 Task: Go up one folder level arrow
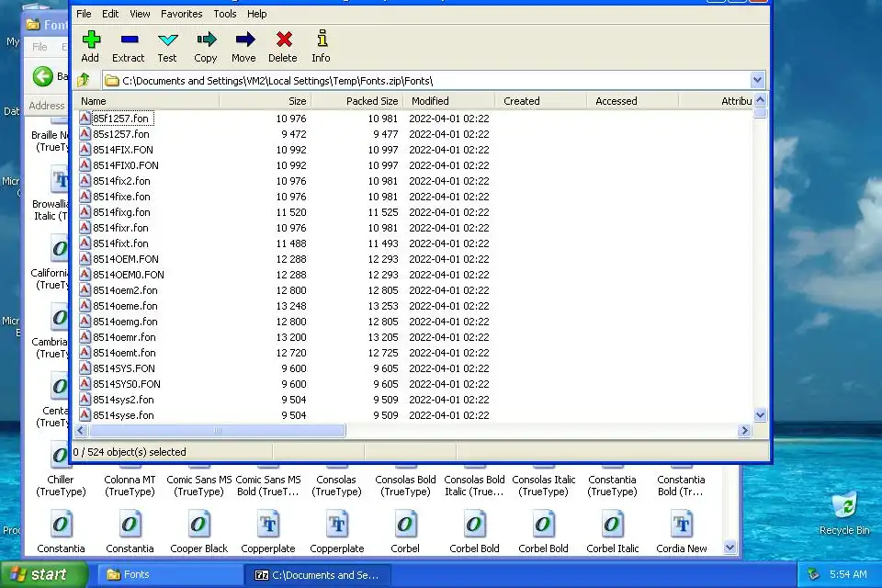(x=84, y=81)
